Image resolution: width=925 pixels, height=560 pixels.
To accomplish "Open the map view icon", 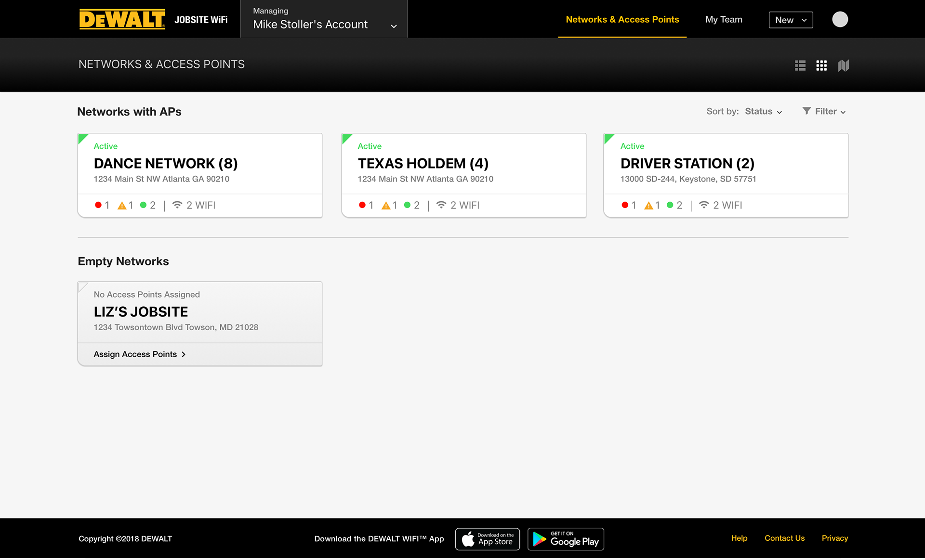I will click(843, 65).
